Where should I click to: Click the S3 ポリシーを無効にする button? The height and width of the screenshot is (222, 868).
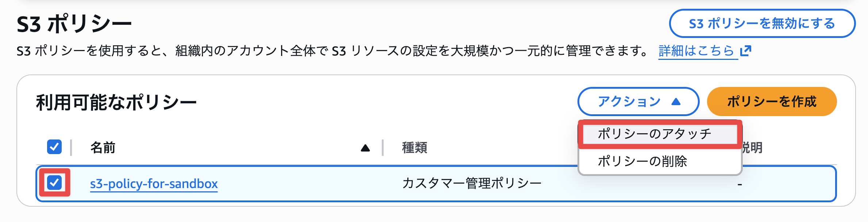point(762,24)
